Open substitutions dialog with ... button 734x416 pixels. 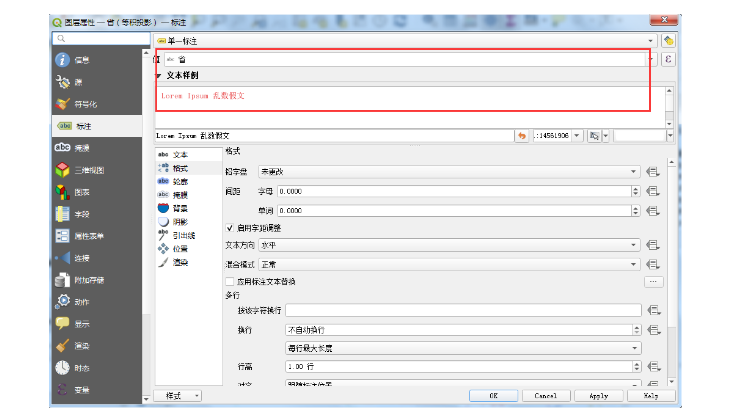653,282
